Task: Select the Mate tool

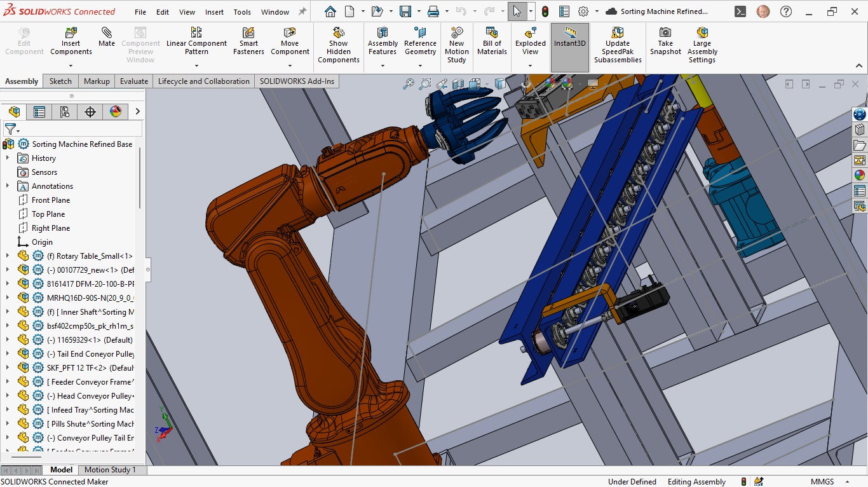Action: pos(107,38)
